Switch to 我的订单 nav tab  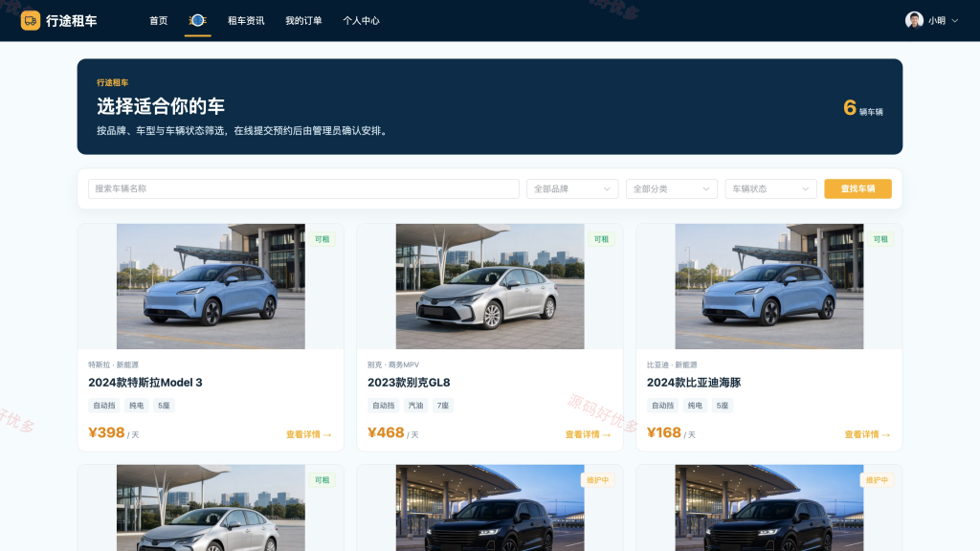pos(303,21)
